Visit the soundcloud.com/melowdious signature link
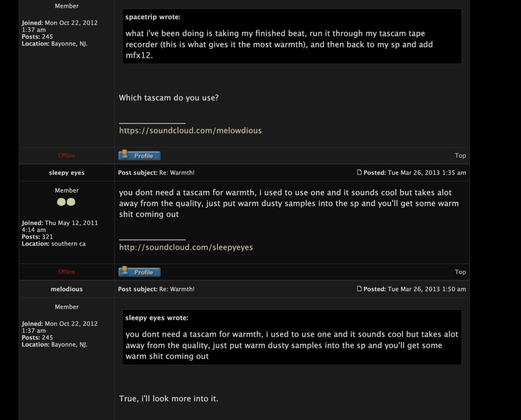521x420 pixels. click(x=190, y=131)
